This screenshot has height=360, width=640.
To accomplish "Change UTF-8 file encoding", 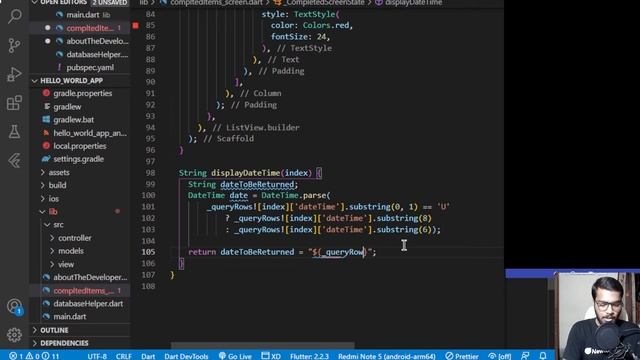I will (x=97, y=356).
